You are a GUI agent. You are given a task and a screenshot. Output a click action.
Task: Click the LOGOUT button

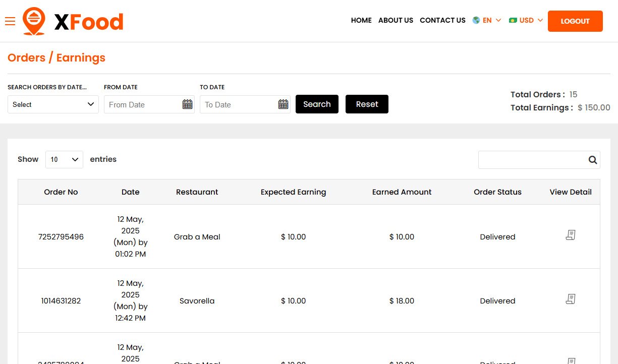pos(575,21)
